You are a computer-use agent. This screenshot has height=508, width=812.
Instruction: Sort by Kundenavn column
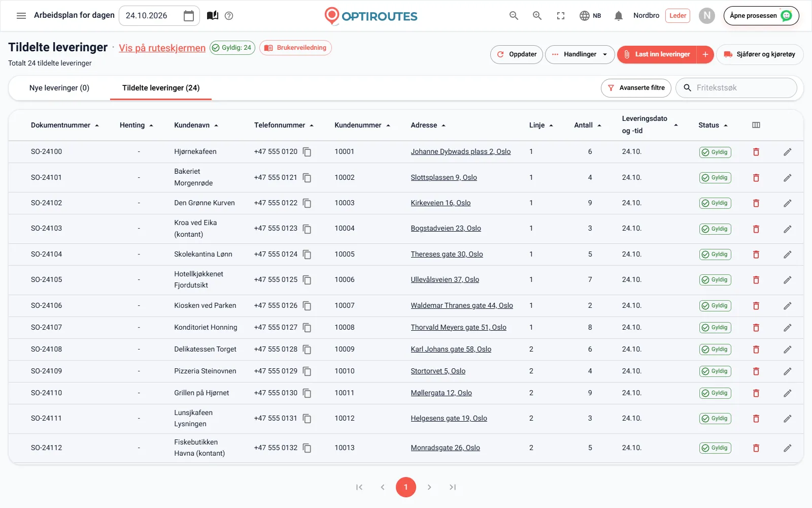click(x=196, y=125)
